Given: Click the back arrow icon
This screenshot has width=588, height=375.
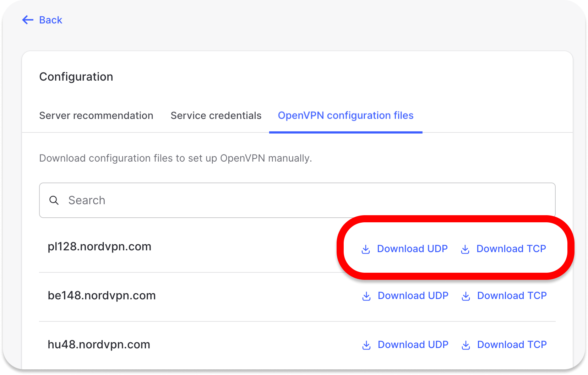Looking at the screenshot, I should [28, 20].
